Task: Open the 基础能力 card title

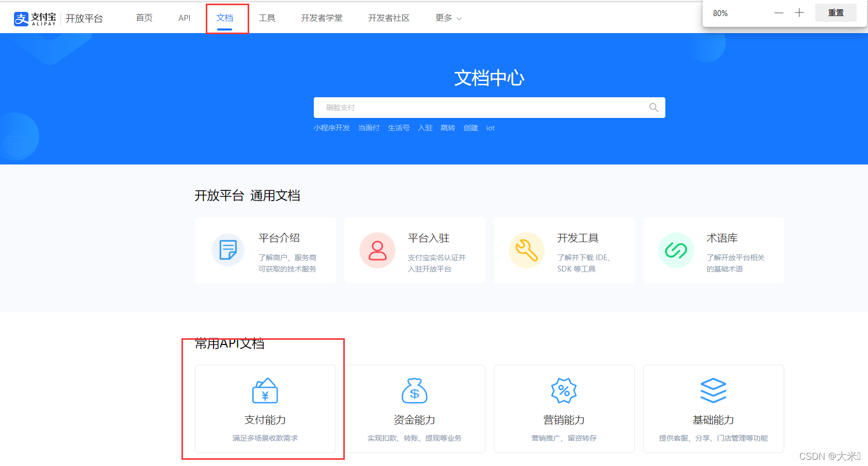Action: coord(713,420)
